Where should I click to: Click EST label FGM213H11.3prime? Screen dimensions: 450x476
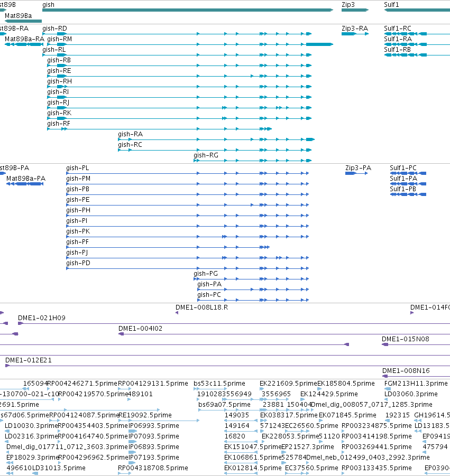point(416,384)
